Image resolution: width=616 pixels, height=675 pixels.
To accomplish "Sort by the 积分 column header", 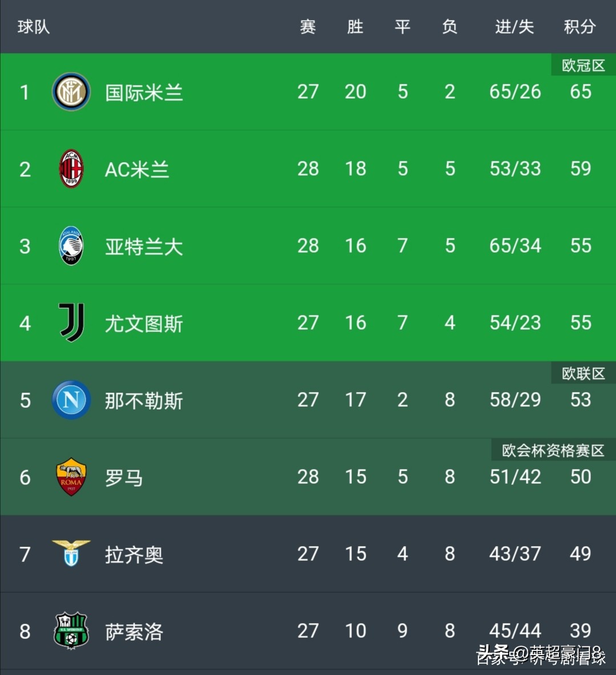I will (580, 27).
